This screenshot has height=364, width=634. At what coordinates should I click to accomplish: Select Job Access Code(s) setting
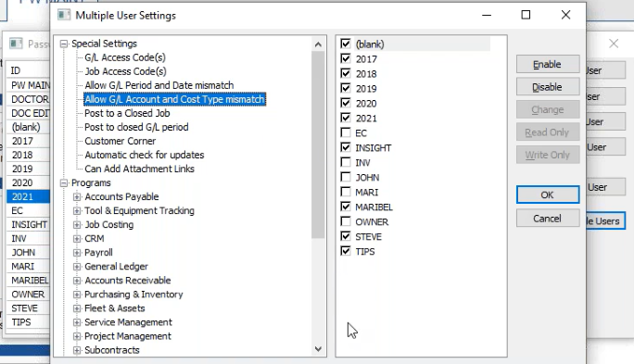125,71
